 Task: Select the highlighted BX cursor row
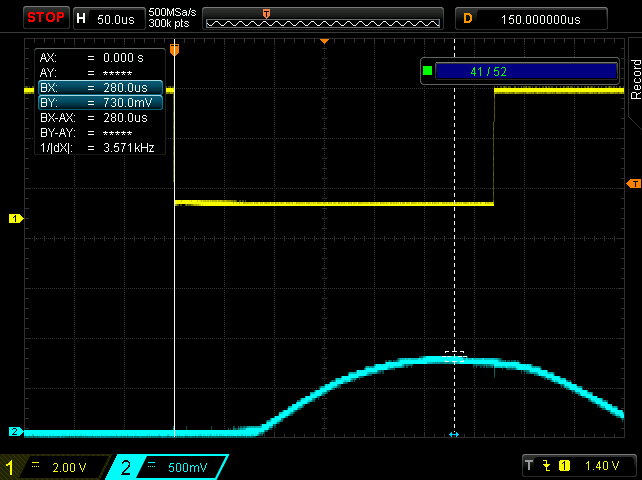tap(99, 88)
